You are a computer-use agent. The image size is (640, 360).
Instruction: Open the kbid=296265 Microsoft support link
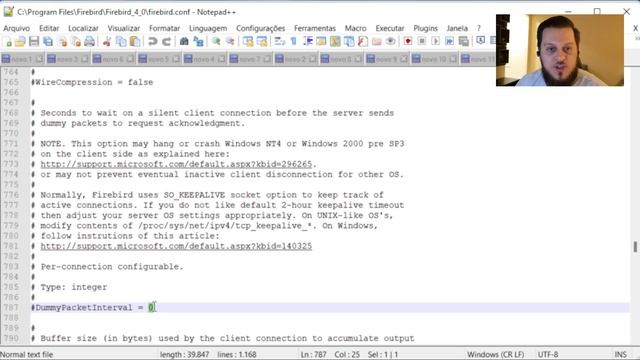point(176,164)
